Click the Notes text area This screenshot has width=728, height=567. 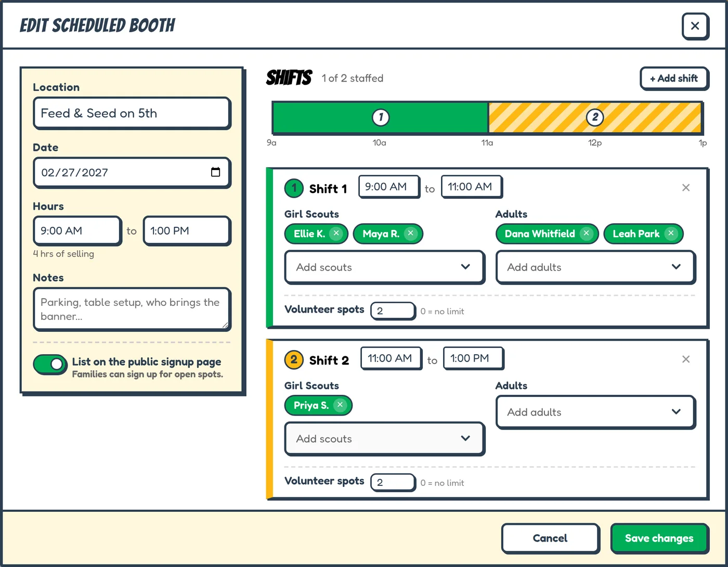click(x=132, y=310)
